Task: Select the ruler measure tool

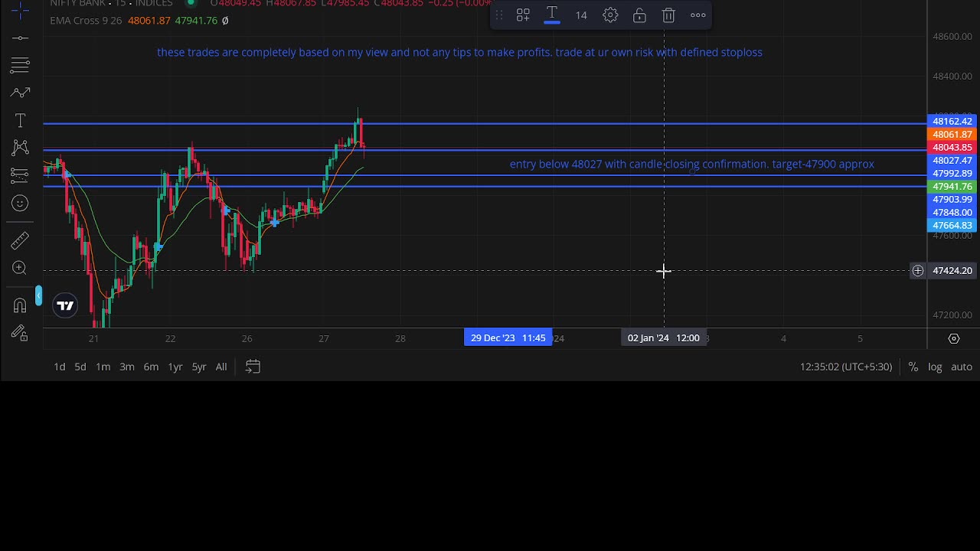Action: coord(21,240)
